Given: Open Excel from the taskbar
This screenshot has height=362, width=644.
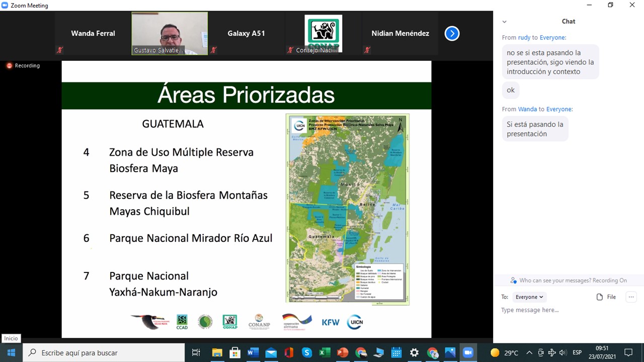Looking at the screenshot, I should click(x=325, y=352).
